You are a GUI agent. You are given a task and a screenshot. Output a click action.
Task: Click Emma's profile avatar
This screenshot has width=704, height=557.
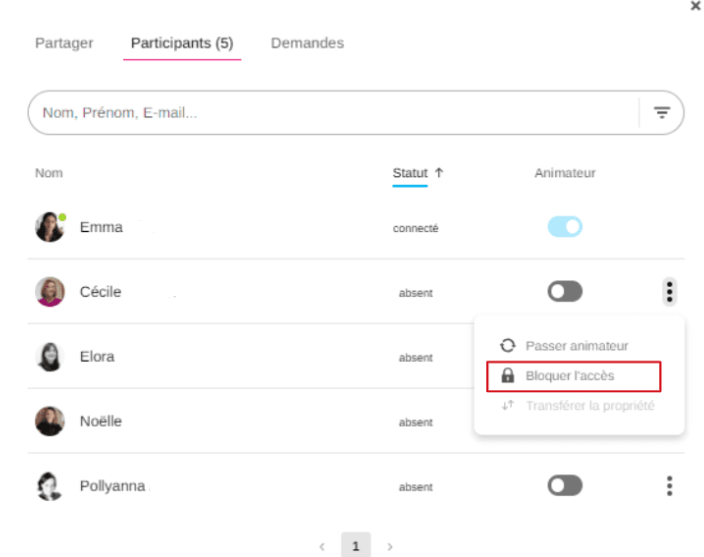(x=50, y=227)
